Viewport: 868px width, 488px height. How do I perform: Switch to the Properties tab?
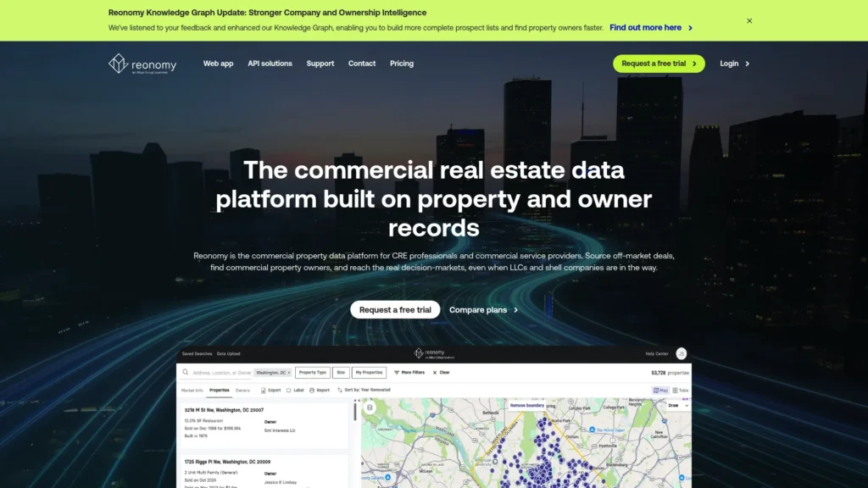[220, 391]
